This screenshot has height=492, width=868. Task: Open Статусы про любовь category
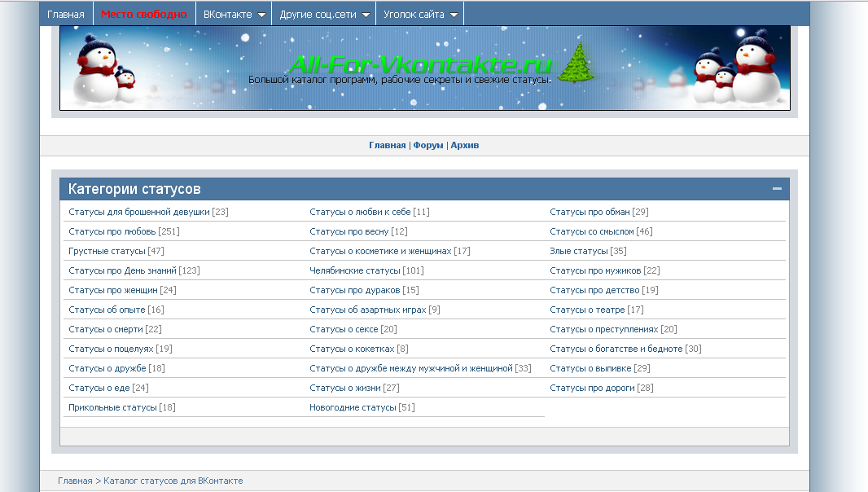point(112,231)
